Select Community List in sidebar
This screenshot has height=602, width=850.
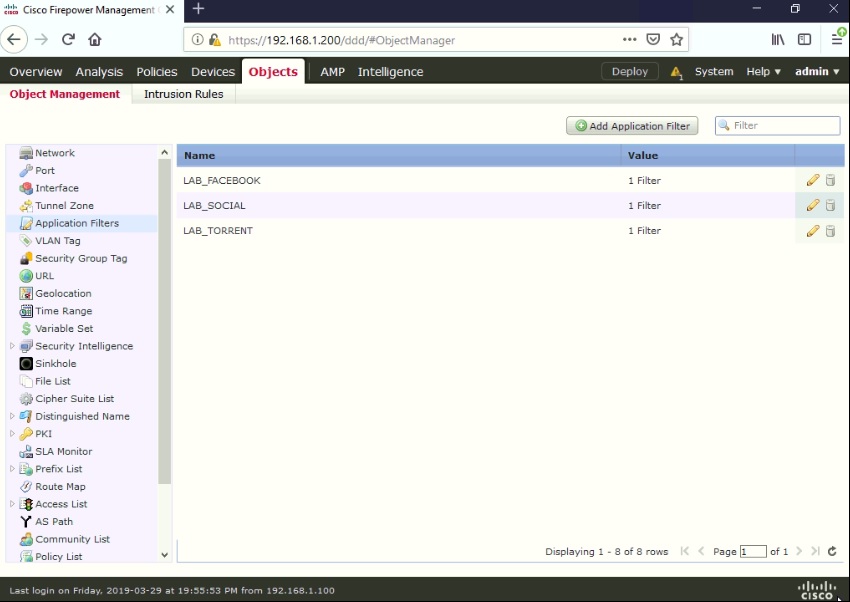point(73,539)
